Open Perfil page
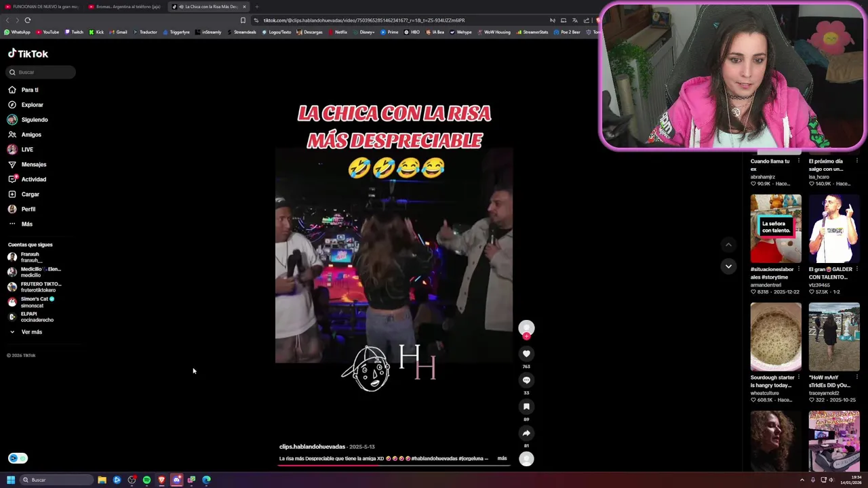868x488 pixels. pos(22,209)
